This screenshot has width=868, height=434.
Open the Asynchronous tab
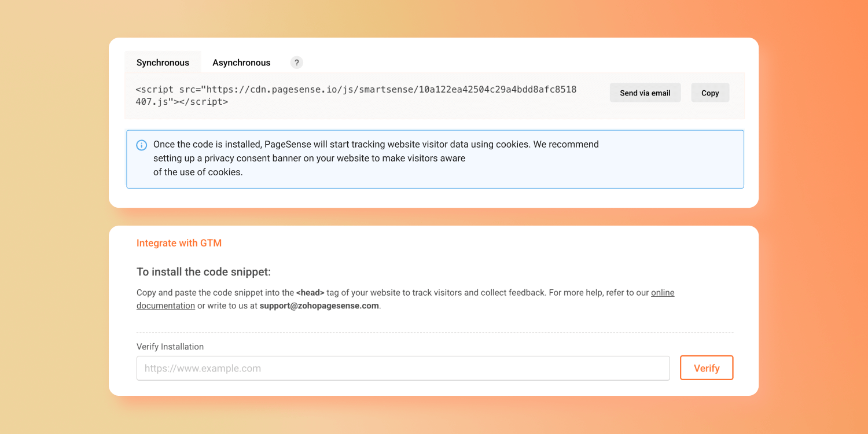tap(241, 62)
